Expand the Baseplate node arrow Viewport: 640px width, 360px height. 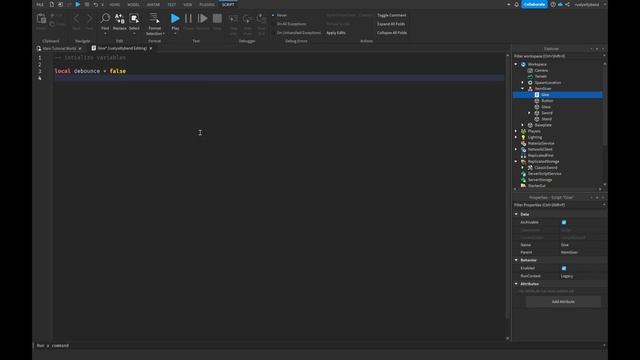522,125
